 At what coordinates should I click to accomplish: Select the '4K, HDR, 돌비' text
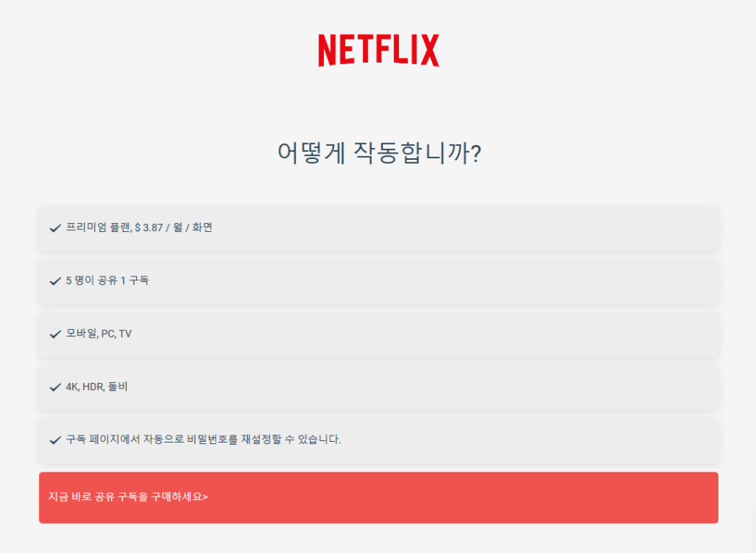coord(96,386)
